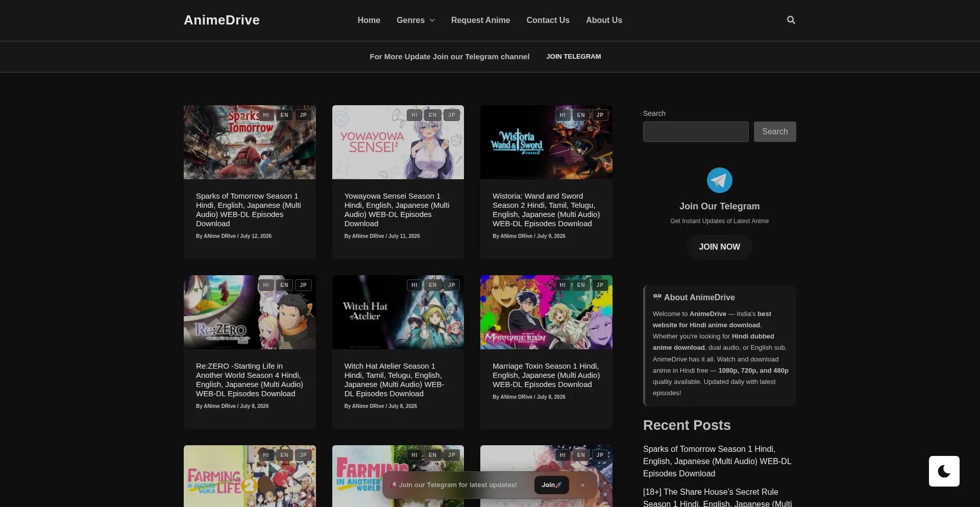Open the Witch Hat Atelier thumbnail
980x507 pixels.
[x=398, y=312]
